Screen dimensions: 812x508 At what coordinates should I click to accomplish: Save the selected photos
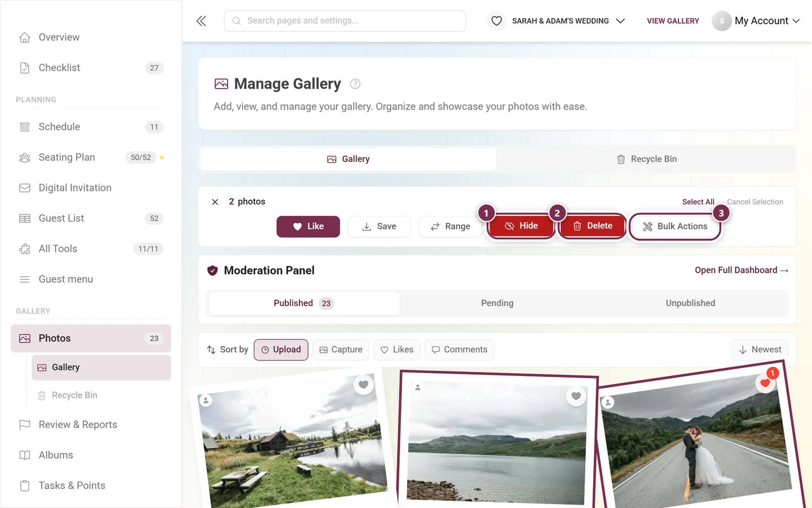coord(379,226)
